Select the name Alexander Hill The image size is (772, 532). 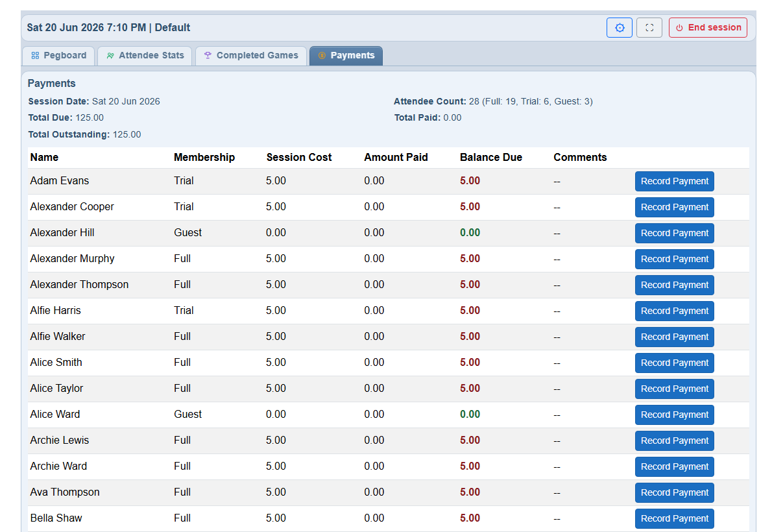[x=62, y=232]
